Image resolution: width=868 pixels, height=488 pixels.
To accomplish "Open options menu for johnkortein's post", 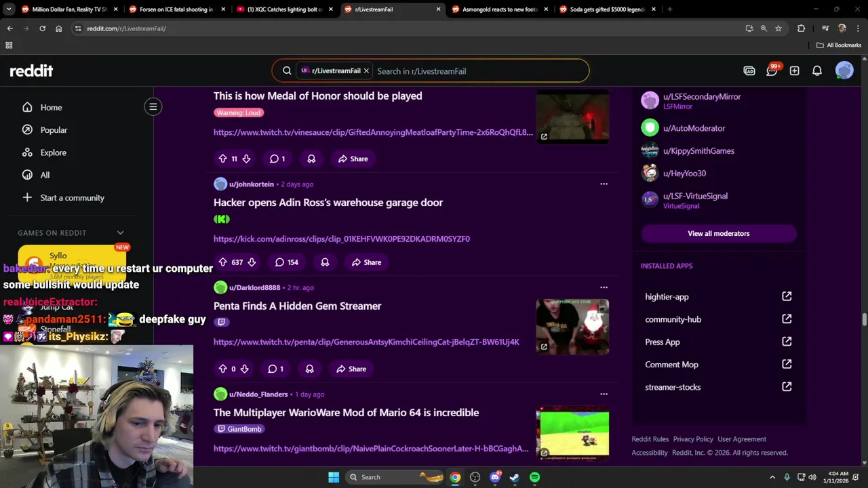I will pos(604,184).
